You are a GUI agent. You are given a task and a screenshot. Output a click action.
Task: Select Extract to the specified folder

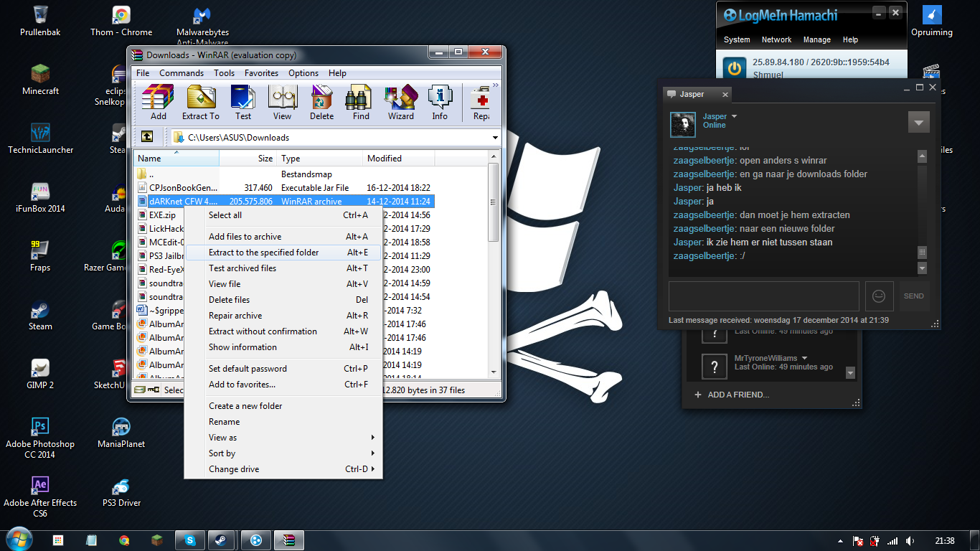coord(283,253)
